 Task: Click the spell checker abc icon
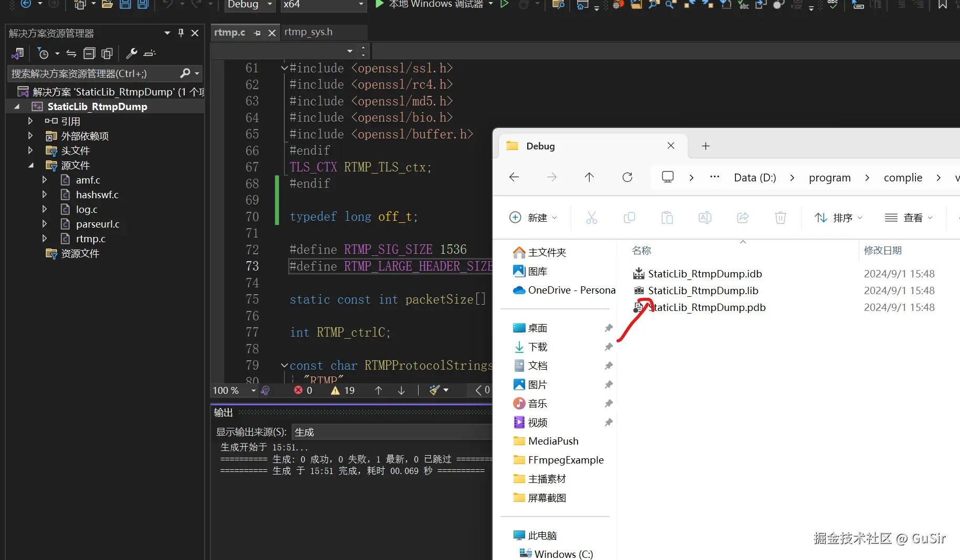pos(833,4)
